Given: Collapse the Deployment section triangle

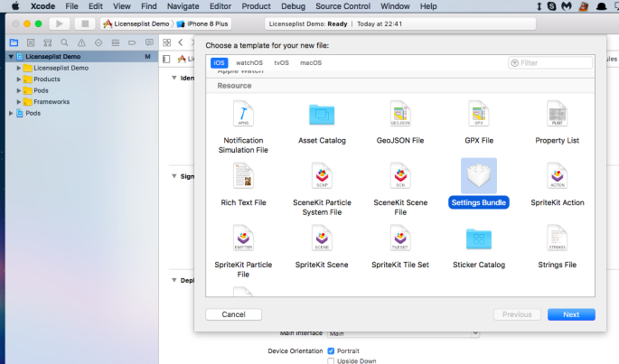Looking at the screenshot, I should 174,280.
